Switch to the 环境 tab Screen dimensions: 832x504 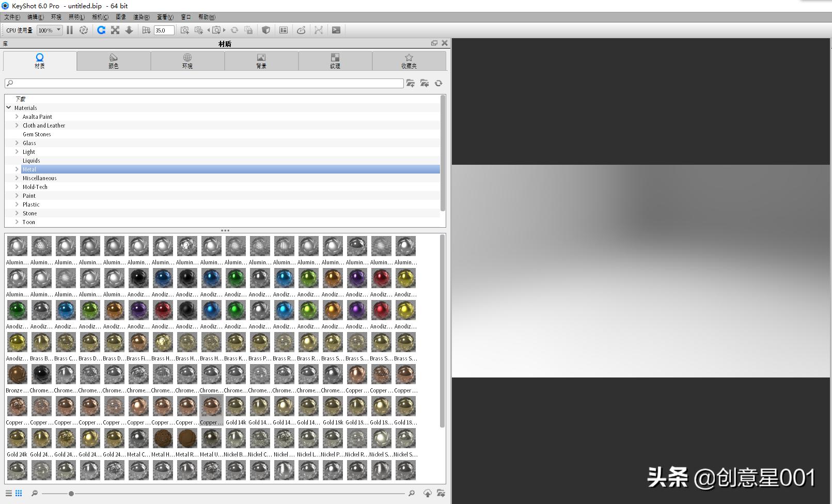[x=187, y=61]
